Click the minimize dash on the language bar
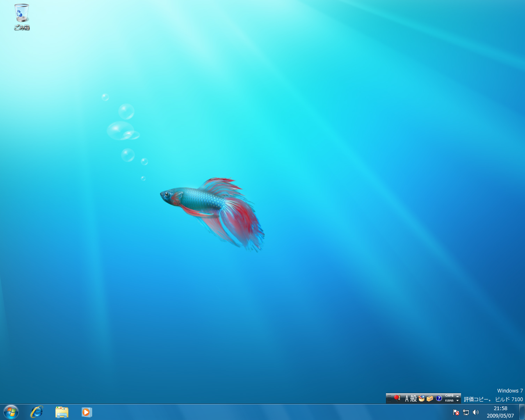 (x=458, y=396)
